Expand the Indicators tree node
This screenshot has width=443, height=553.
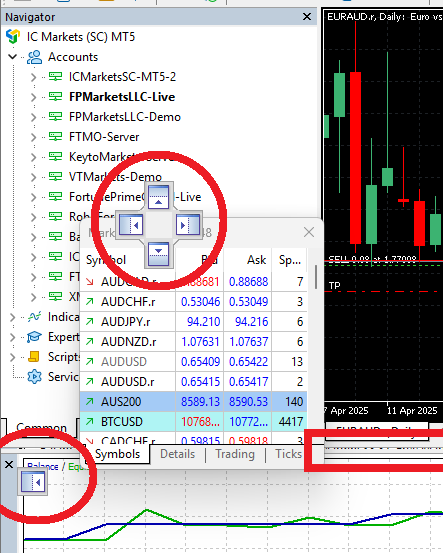click(12, 317)
